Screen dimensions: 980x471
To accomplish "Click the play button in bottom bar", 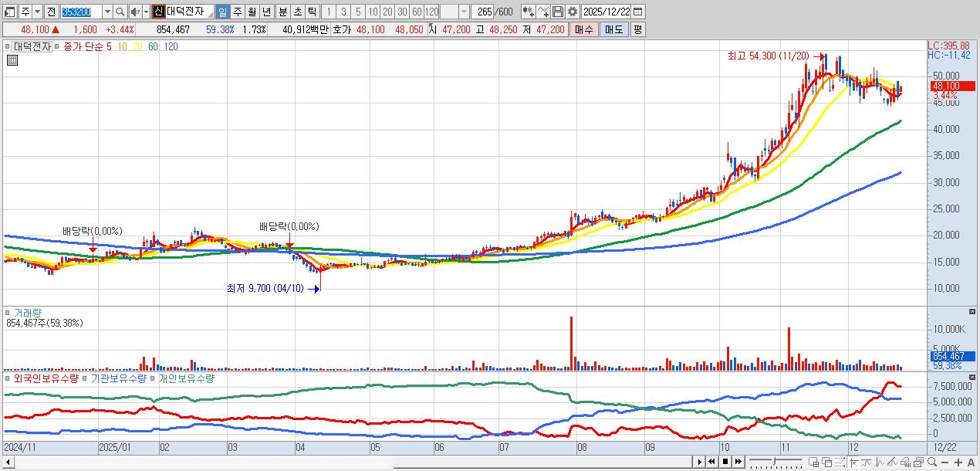I will [700, 462].
